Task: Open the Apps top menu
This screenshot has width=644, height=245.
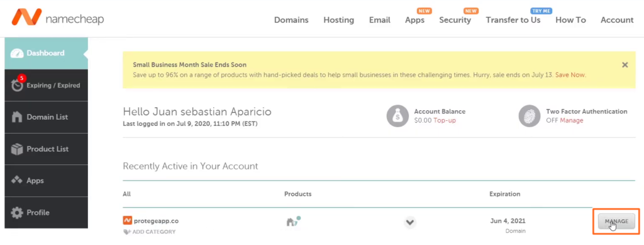Action: (414, 20)
